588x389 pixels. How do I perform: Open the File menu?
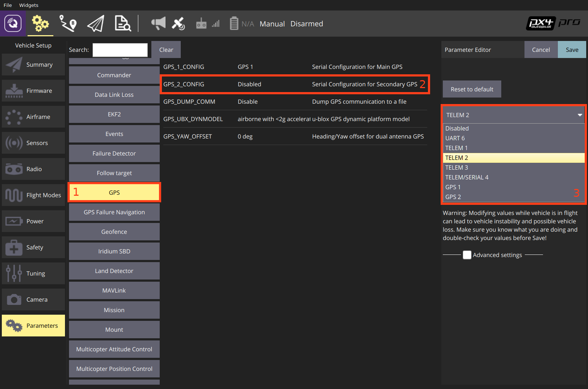[x=8, y=5]
